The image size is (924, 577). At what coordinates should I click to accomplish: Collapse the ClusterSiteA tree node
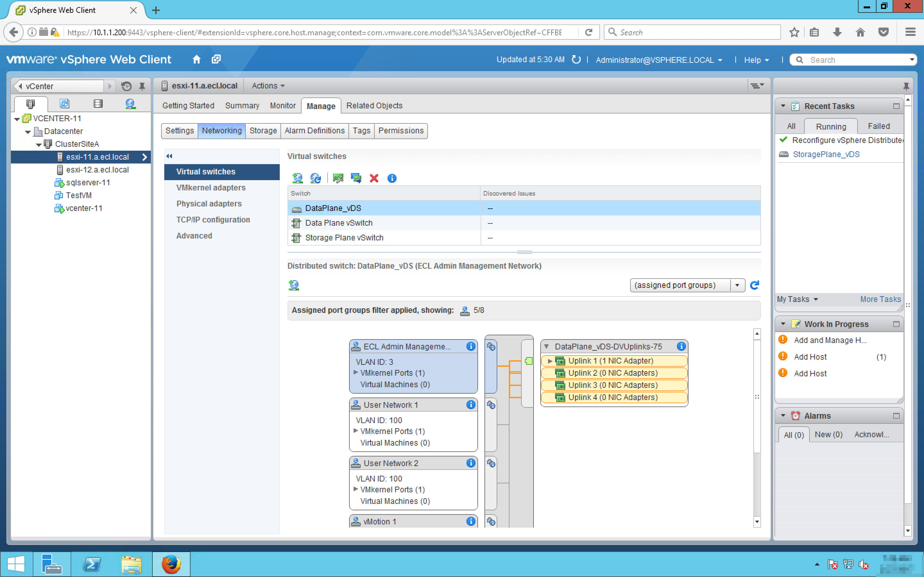(38, 144)
